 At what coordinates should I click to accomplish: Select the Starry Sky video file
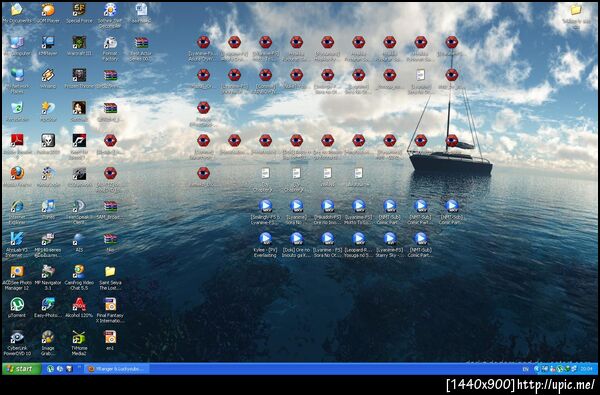click(x=390, y=245)
